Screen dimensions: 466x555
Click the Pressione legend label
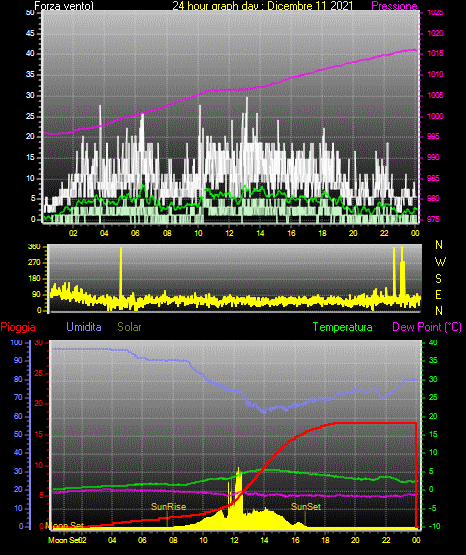(394, 6)
